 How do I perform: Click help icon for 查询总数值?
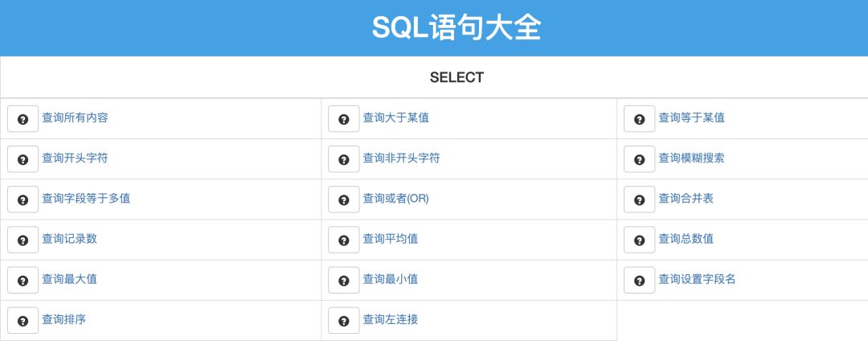pyautogui.click(x=640, y=240)
